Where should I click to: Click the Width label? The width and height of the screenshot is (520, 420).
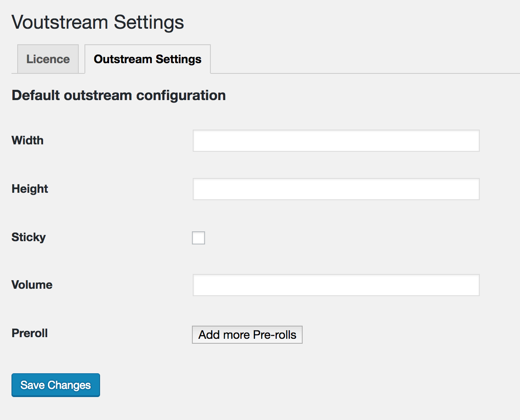coord(27,140)
